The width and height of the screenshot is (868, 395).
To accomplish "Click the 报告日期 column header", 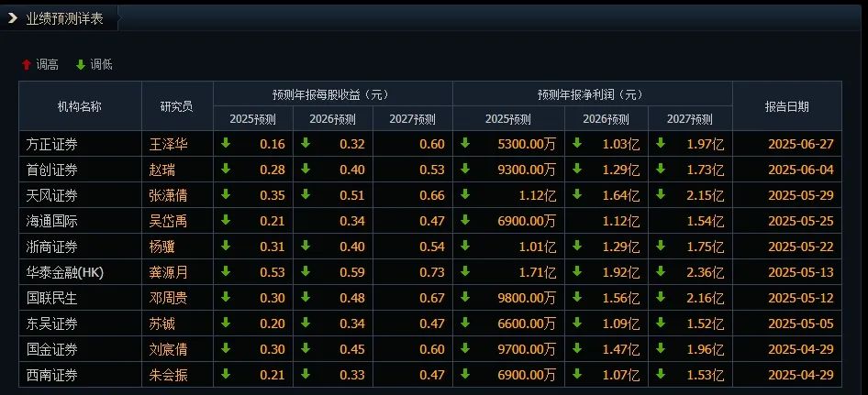I will [x=786, y=107].
